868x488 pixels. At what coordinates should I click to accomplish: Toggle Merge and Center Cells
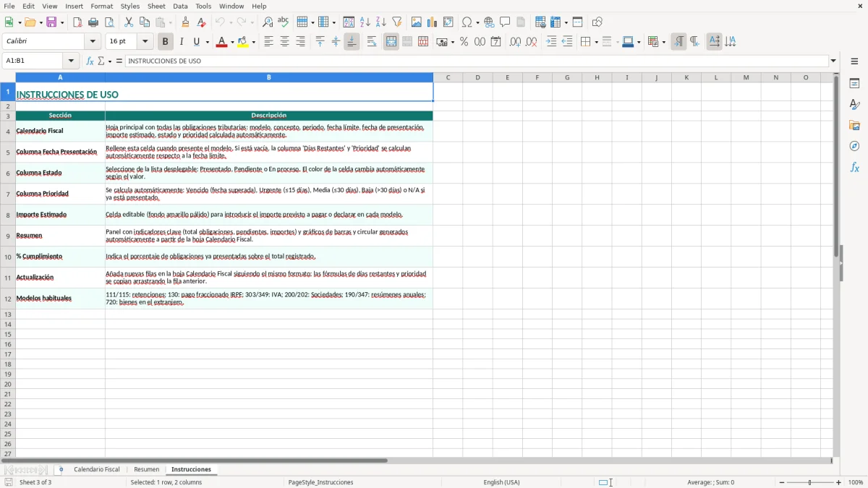pos(391,42)
